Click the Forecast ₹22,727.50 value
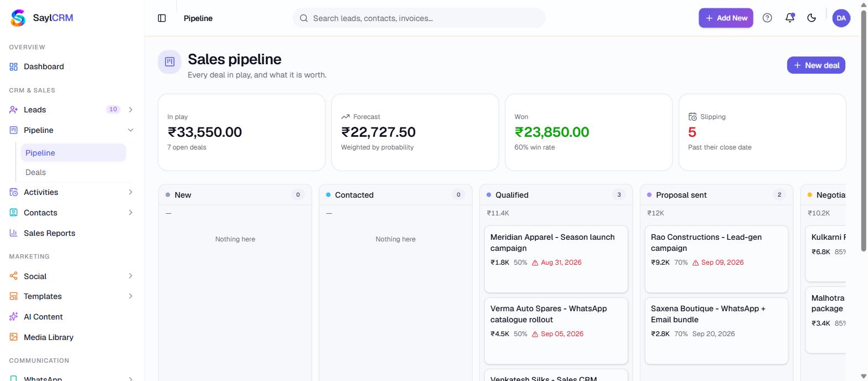Viewport: 868px width, 381px height. pyautogui.click(x=378, y=132)
